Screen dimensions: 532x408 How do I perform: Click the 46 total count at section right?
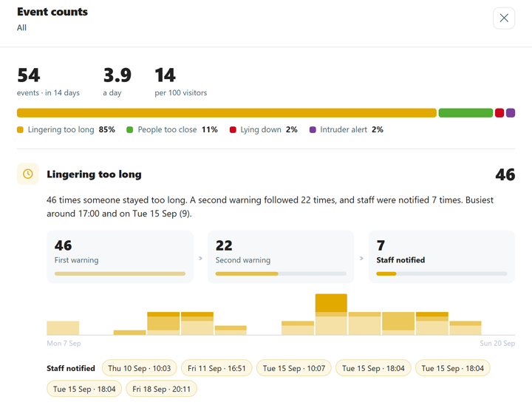[x=505, y=174]
